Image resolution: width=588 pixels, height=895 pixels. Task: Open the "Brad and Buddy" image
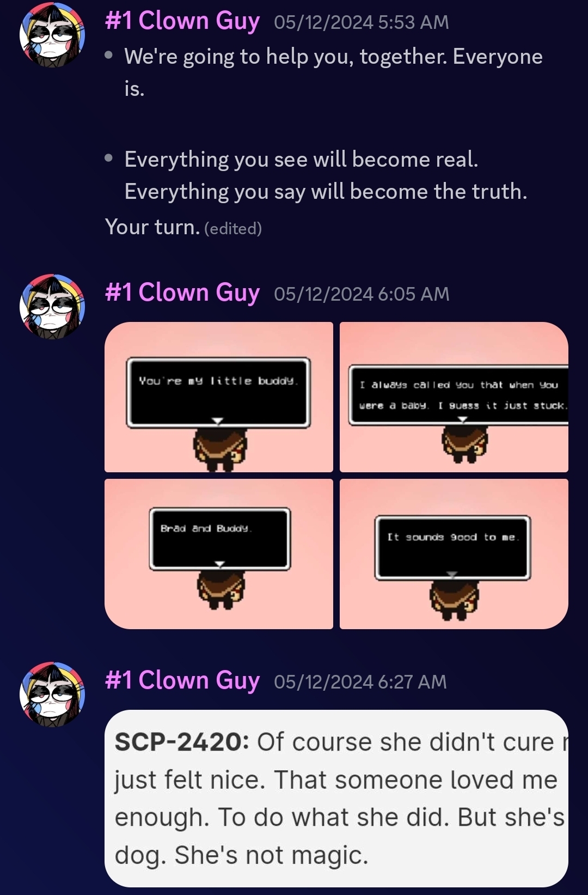click(x=219, y=554)
